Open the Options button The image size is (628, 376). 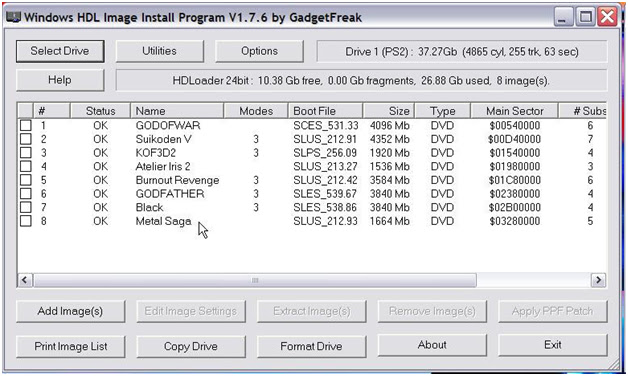[259, 51]
